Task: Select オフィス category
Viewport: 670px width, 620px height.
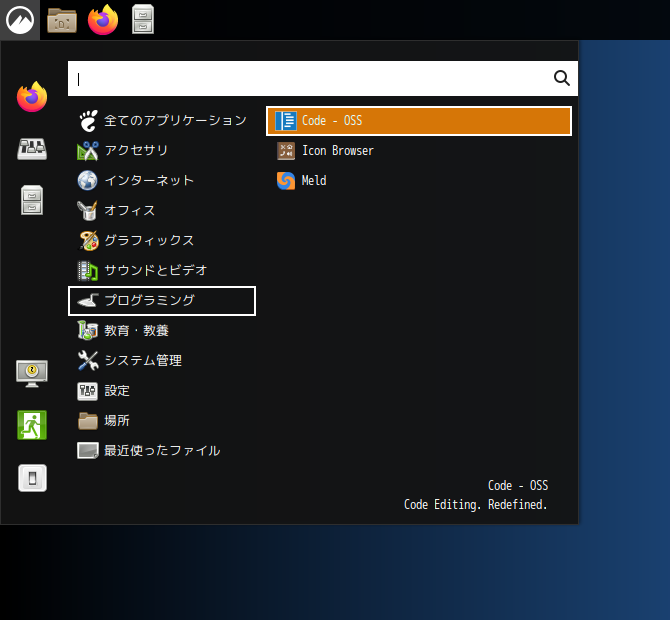Action: pos(162,211)
